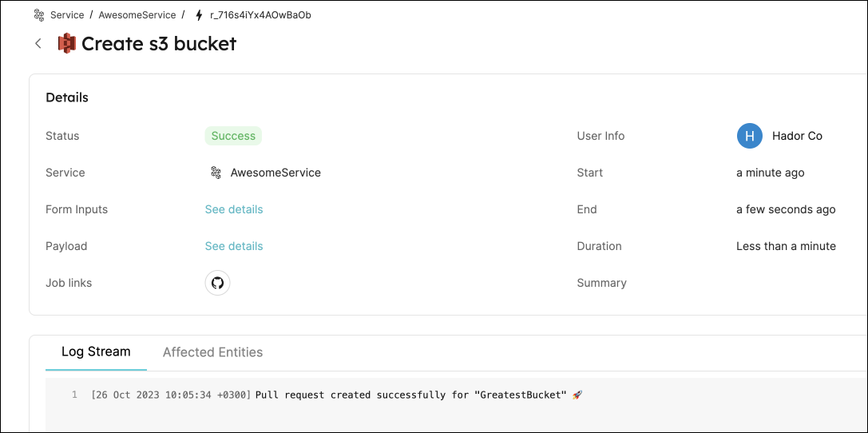Navigate to AwesomeService in the breadcrumb
The height and width of the screenshot is (433, 868).
pos(137,15)
